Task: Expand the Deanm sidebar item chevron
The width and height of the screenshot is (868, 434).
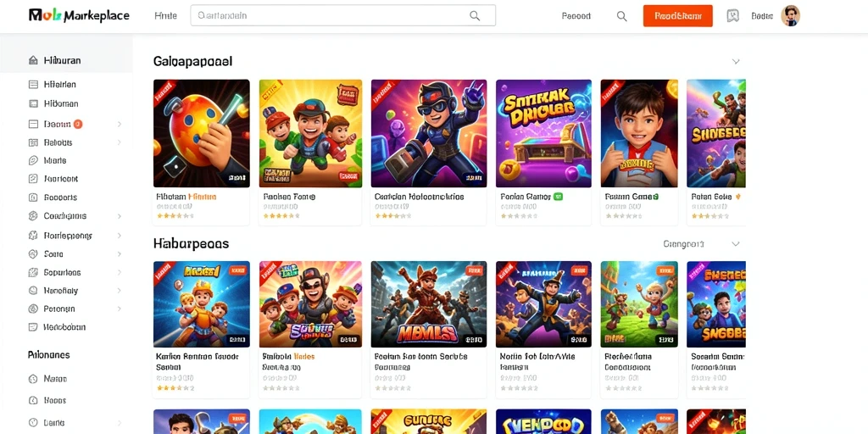Action: click(x=119, y=124)
